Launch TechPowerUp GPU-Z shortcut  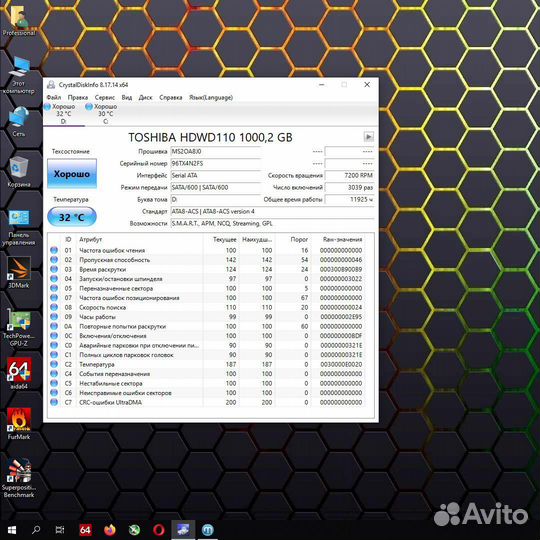[x=19, y=328]
